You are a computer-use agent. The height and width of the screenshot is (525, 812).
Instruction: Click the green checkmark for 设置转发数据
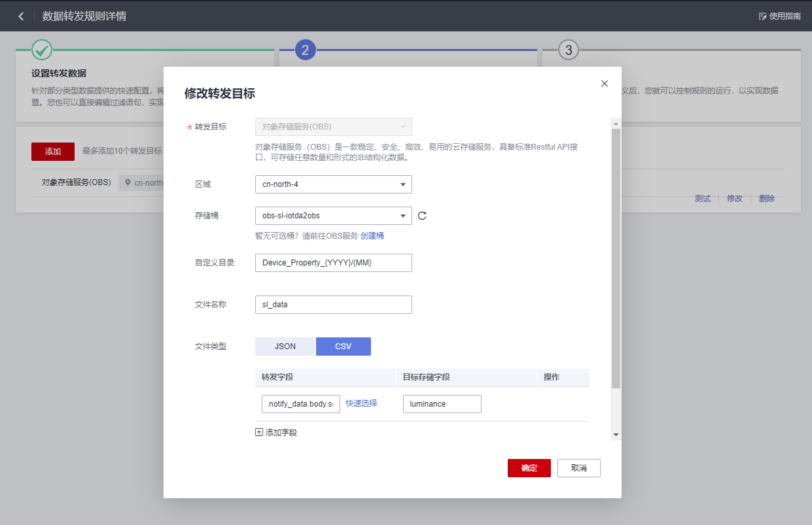click(43, 49)
